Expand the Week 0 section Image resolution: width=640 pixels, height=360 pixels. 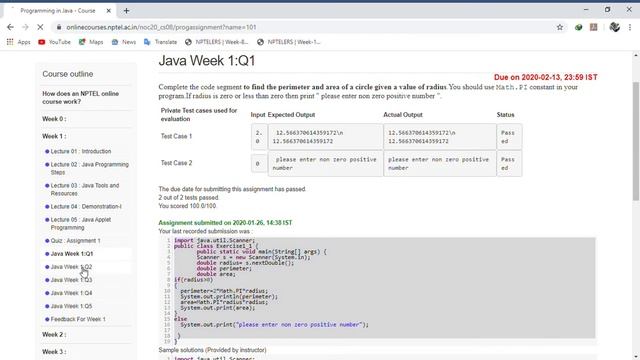pyautogui.click(x=54, y=119)
